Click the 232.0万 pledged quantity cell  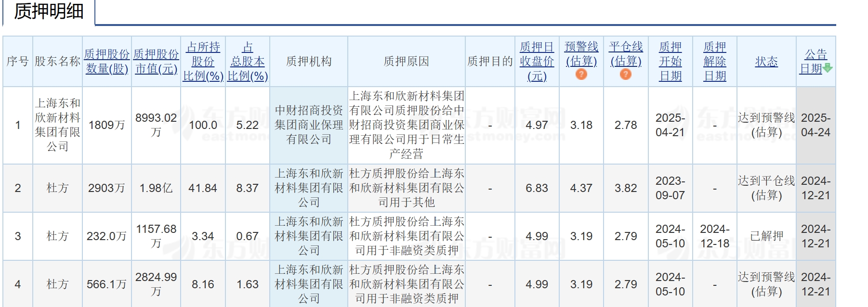coord(107,236)
